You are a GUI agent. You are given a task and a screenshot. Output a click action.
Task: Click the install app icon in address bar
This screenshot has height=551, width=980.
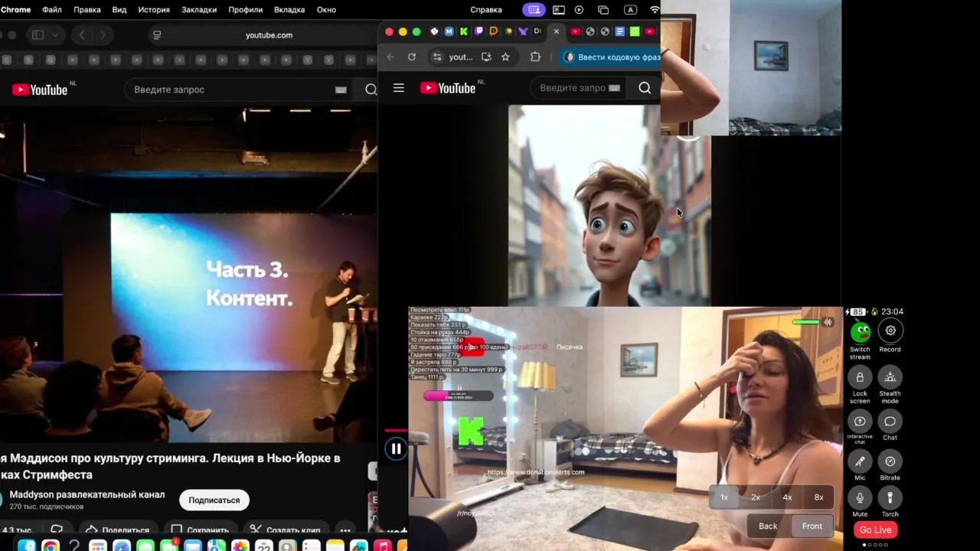(x=486, y=57)
